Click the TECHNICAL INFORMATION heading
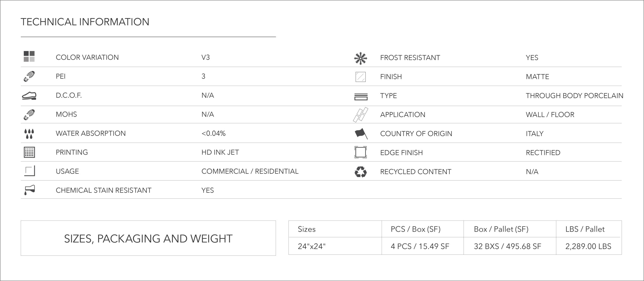This screenshot has height=281, width=644. pos(85,22)
